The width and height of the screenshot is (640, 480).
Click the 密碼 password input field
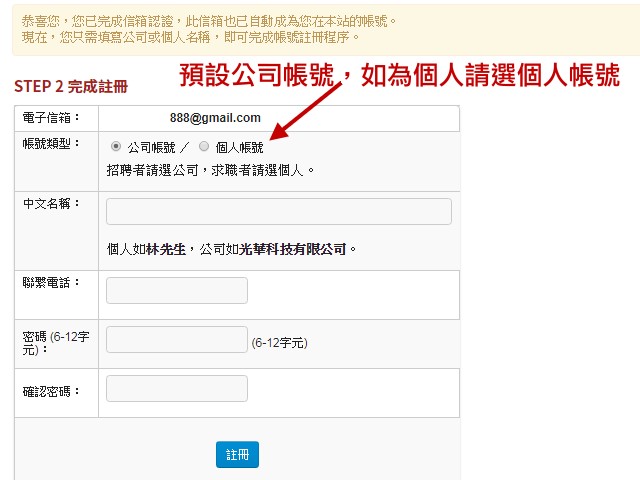[176, 340]
